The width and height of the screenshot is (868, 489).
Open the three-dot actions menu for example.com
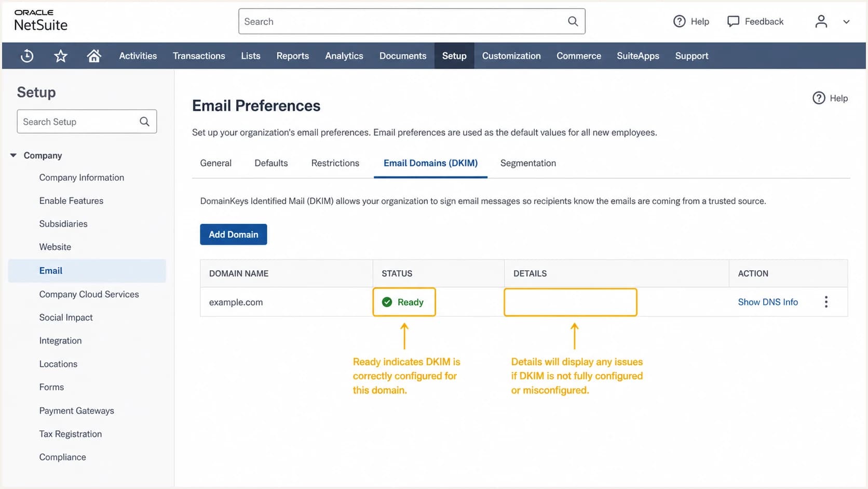pos(826,302)
